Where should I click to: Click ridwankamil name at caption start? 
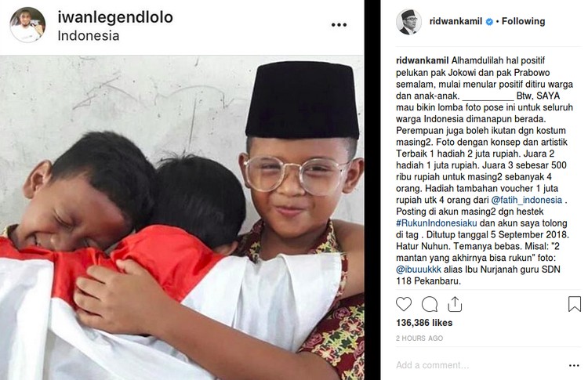[x=423, y=60]
